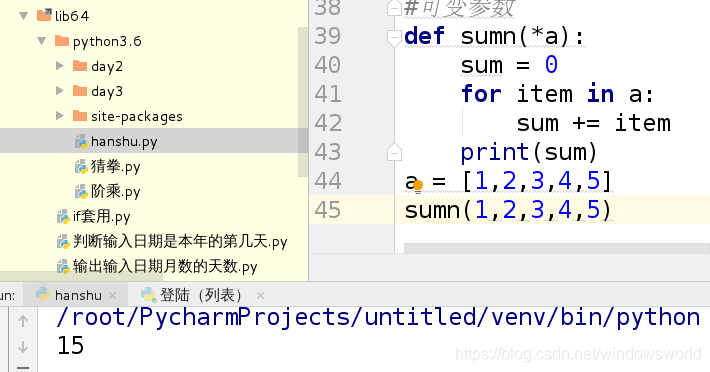Click the 'sumn(1,2,3,4,5)' code line

508,210
